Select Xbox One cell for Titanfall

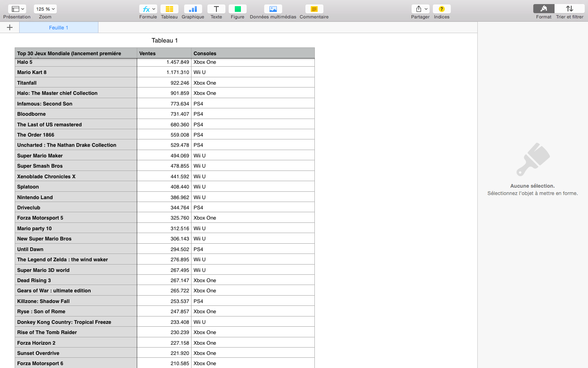pos(253,83)
